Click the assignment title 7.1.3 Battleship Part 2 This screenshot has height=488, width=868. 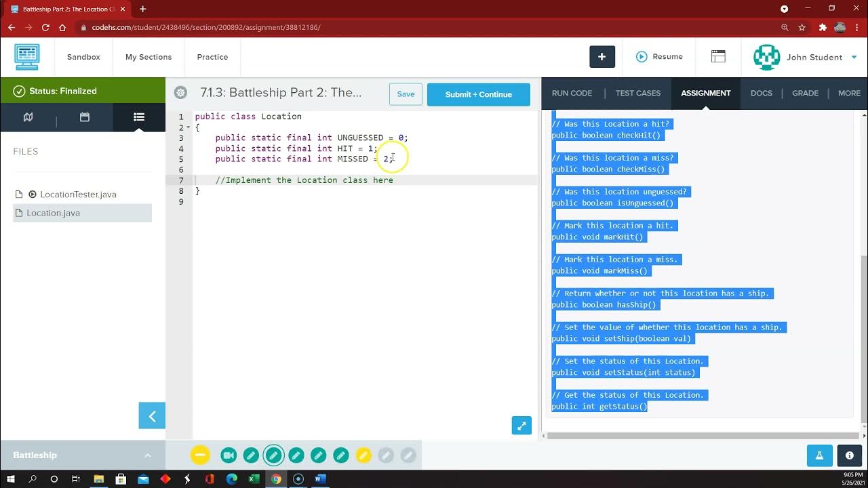281,93
